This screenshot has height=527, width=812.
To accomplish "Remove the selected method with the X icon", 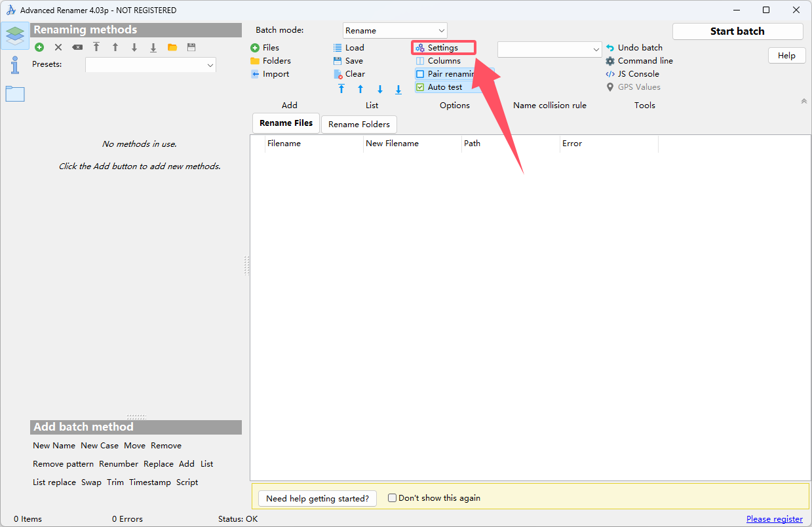I will pyautogui.click(x=58, y=47).
